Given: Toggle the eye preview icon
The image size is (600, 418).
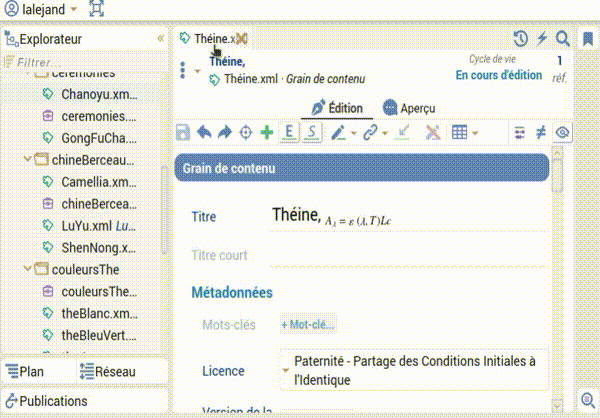Looking at the screenshot, I should pyautogui.click(x=562, y=132).
